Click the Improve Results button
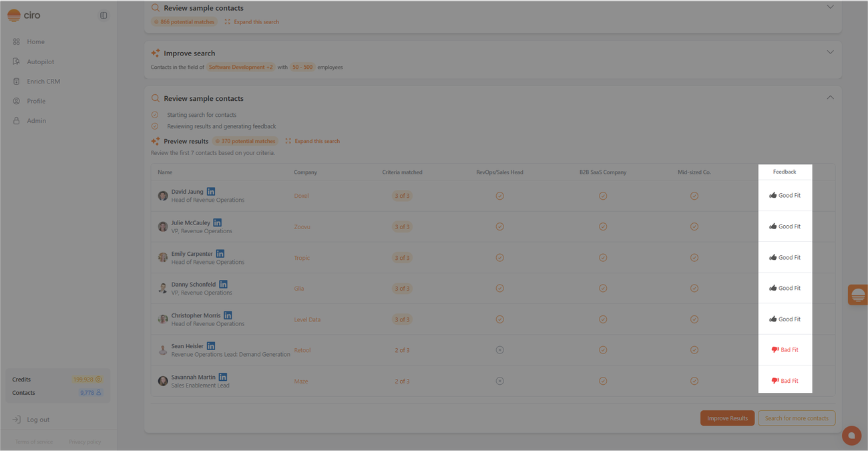The height and width of the screenshot is (451, 868). (727, 418)
